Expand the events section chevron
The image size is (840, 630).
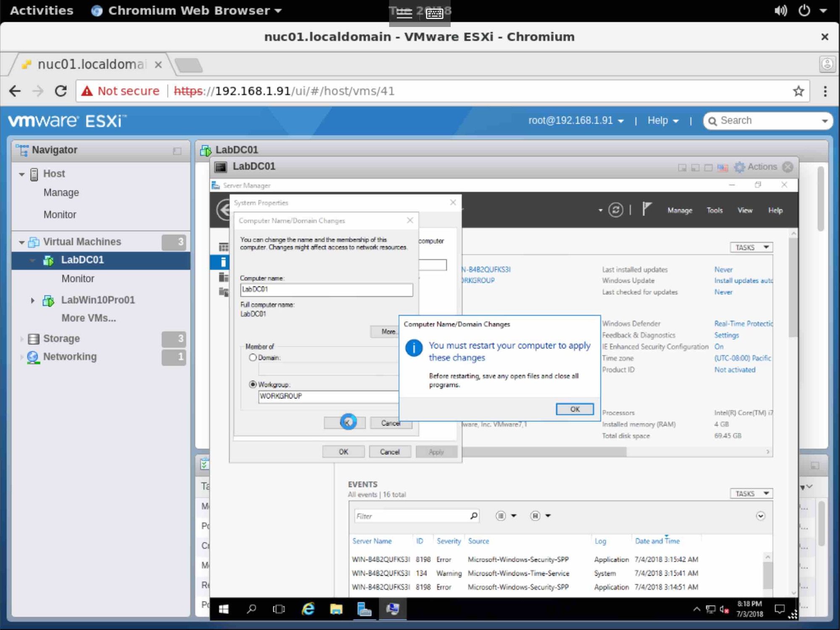tap(760, 516)
